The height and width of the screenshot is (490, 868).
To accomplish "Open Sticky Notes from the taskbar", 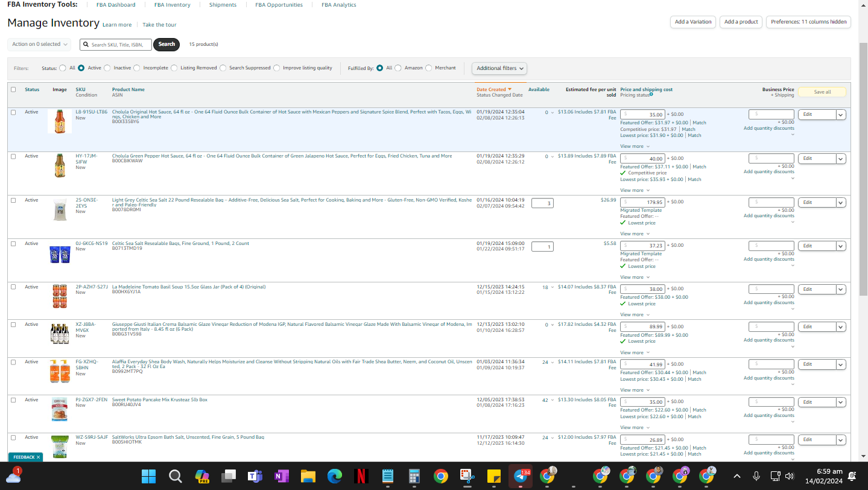I will coord(493,477).
